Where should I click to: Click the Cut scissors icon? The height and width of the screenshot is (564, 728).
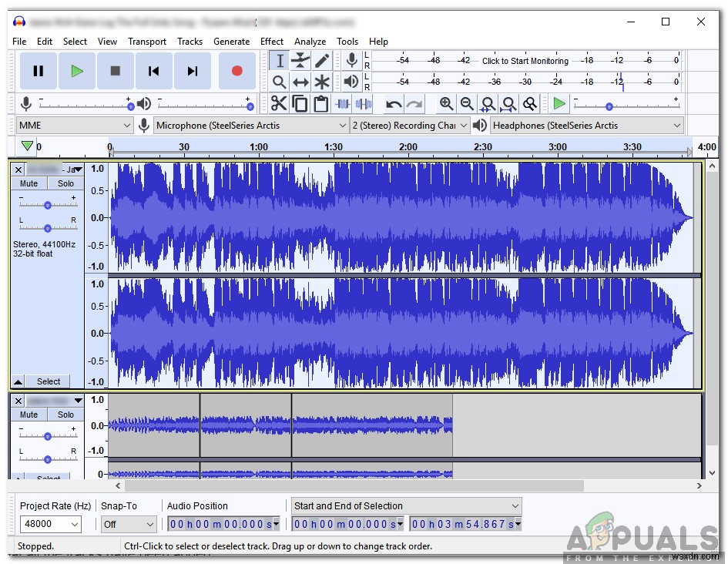279,104
